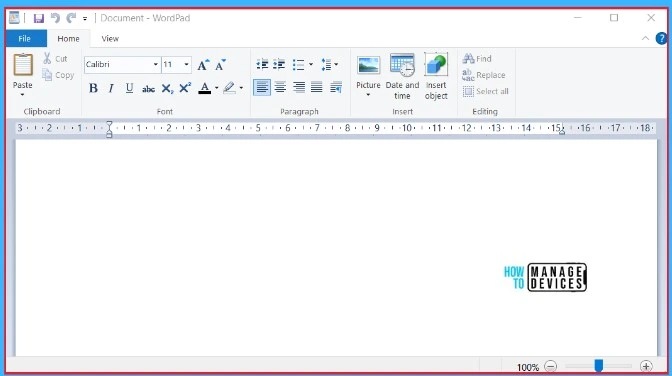The height and width of the screenshot is (376, 672).
Task: Click the zoom in plus button
Action: [646, 367]
